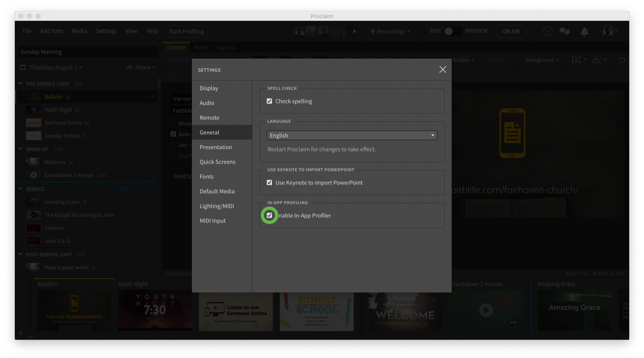The height and width of the screenshot is (358, 644).
Task: Open the File menu
Action: [x=27, y=31]
